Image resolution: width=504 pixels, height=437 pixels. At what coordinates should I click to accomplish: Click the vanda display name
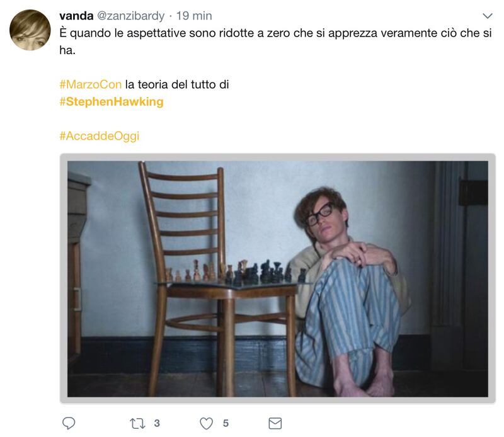point(76,16)
